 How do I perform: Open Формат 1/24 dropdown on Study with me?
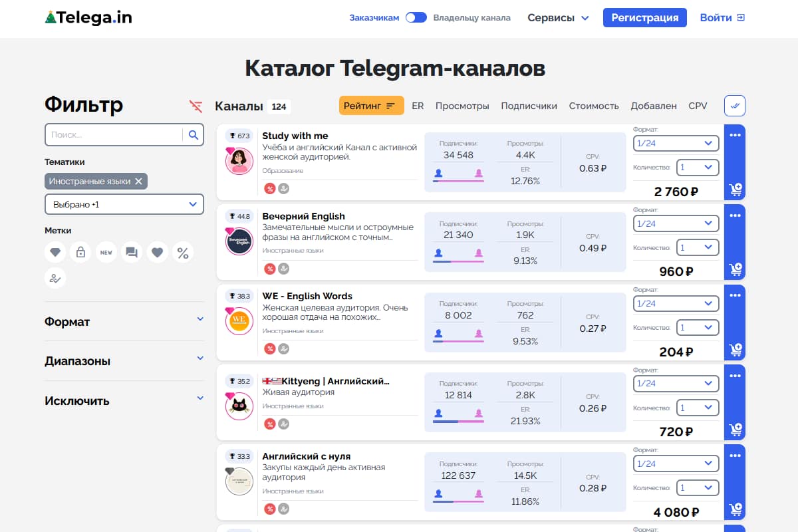(676, 143)
